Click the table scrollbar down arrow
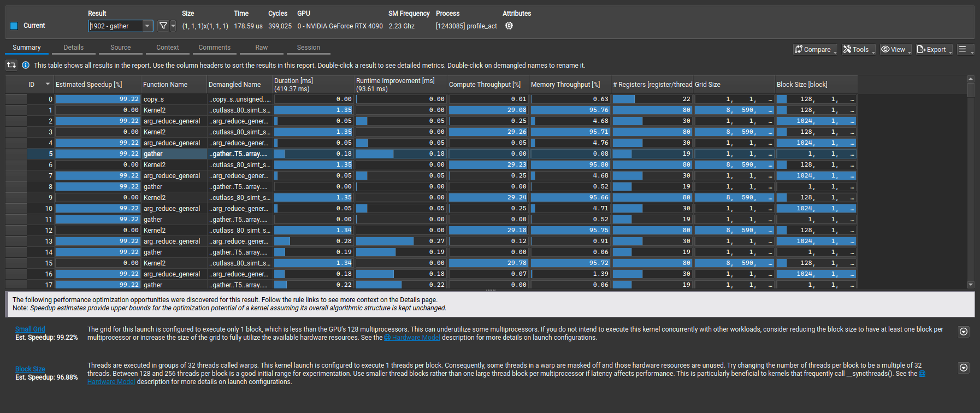This screenshot has width=980, height=413. (x=971, y=285)
